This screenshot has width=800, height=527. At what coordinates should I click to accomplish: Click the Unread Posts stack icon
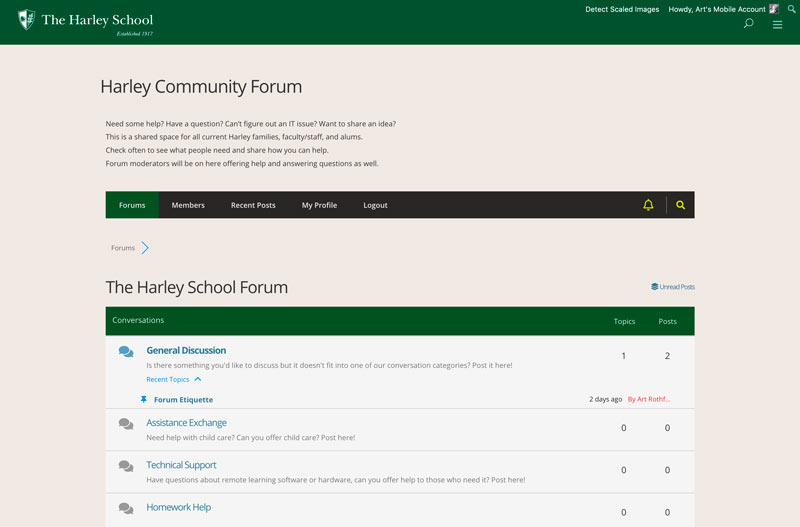click(x=655, y=287)
